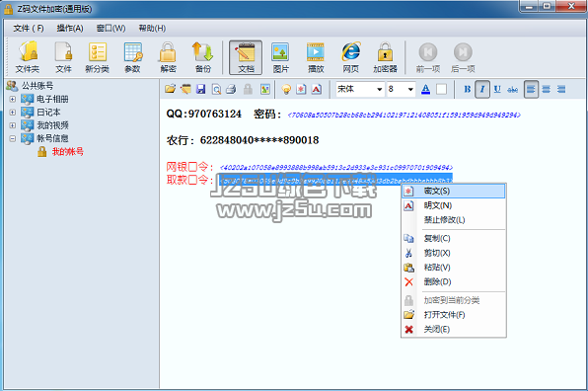The height and width of the screenshot is (391, 588).
Task: Select the 日记本 tree item
Action: (x=48, y=113)
